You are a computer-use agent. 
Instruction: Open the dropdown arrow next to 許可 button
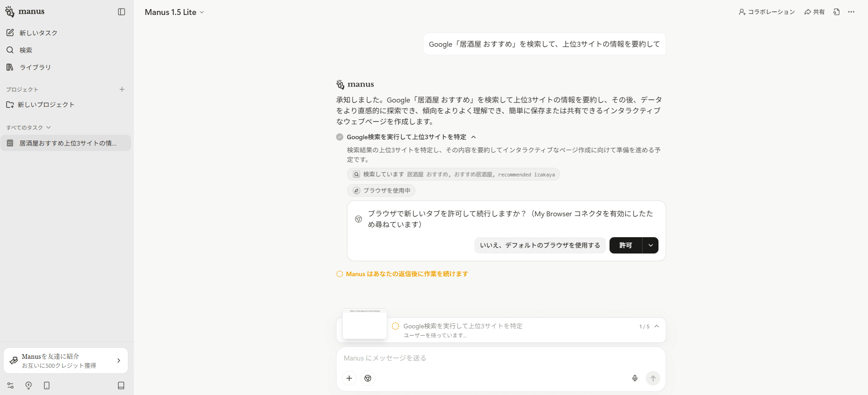point(651,245)
